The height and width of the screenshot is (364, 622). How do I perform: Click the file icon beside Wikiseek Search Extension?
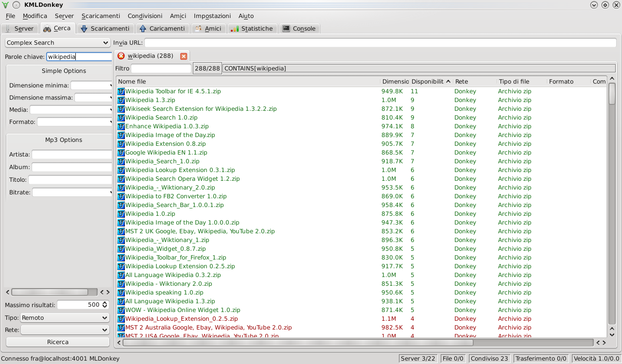coord(121,109)
